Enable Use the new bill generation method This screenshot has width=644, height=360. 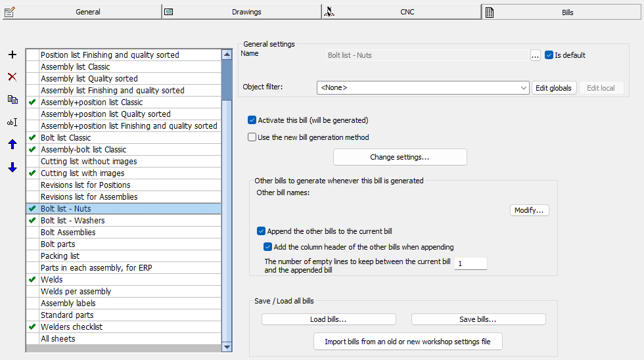tap(252, 137)
